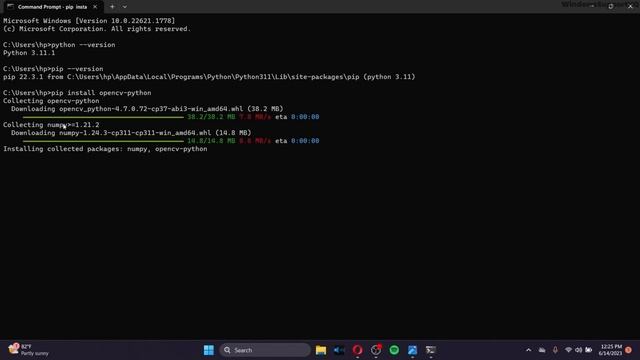Open the Photos app taskbar icon
This screenshot has width=640, height=360.
tap(412, 350)
